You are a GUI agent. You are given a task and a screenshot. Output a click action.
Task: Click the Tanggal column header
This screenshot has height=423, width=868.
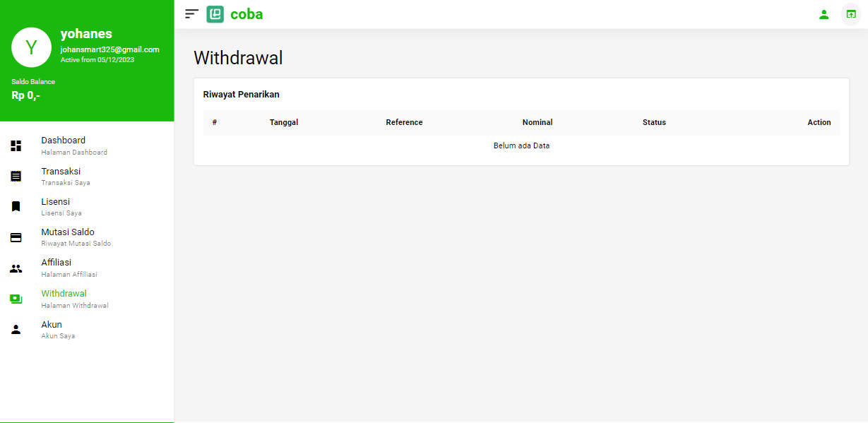pyautogui.click(x=284, y=123)
